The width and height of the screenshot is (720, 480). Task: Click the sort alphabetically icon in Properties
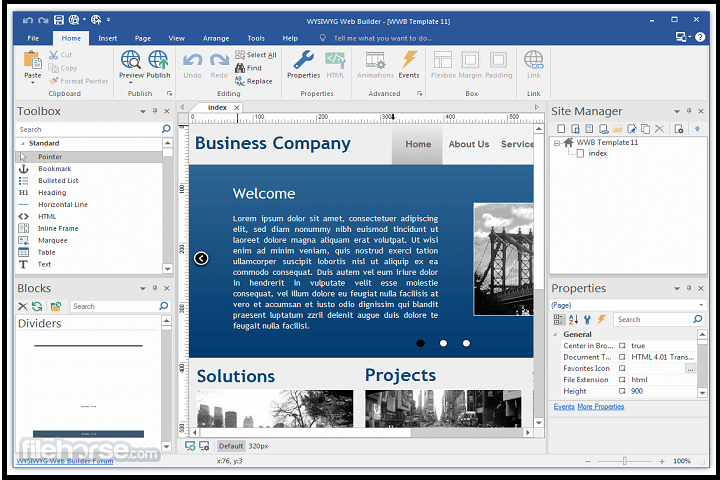coord(574,319)
